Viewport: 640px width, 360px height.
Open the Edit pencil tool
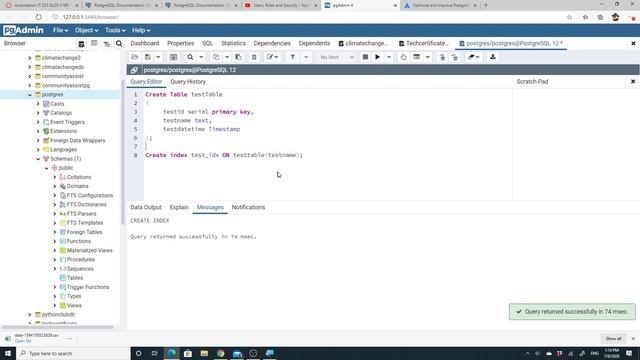pos(272,57)
